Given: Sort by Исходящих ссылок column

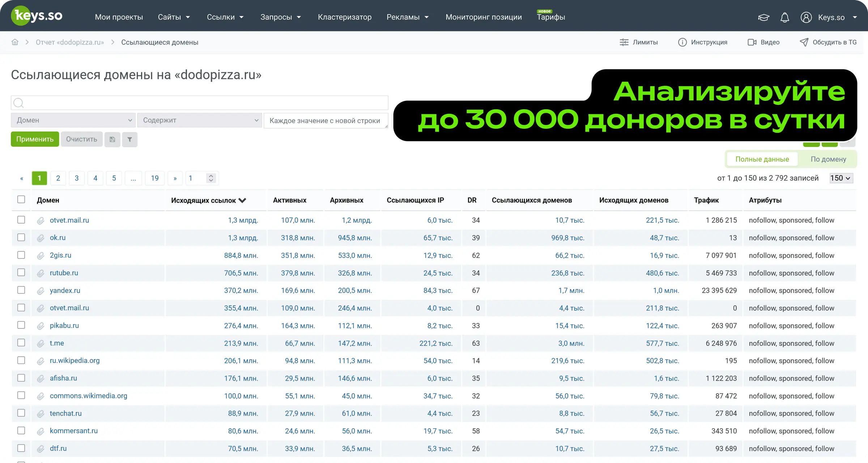Looking at the screenshot, I should pos(209,200).
